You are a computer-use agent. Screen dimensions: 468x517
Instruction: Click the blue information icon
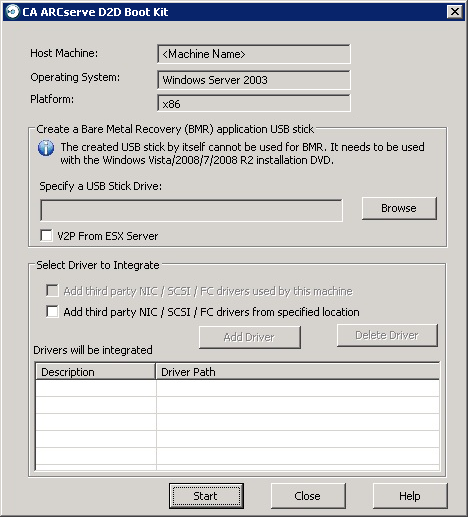click(x=46, y=148)
